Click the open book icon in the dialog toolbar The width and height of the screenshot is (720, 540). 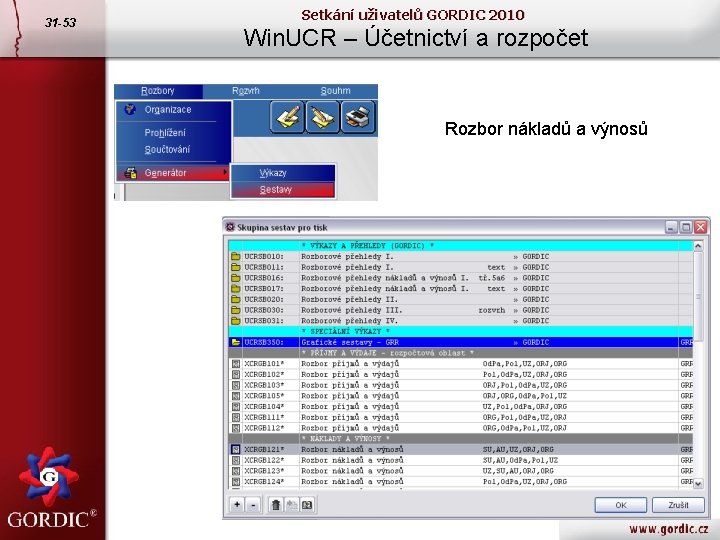(307, 505)
